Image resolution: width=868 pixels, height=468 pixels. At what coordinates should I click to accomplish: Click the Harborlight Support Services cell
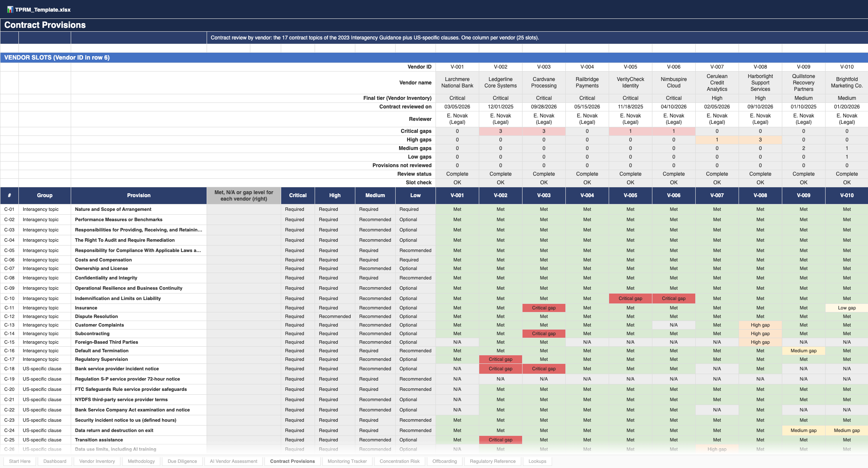point(760,83)
